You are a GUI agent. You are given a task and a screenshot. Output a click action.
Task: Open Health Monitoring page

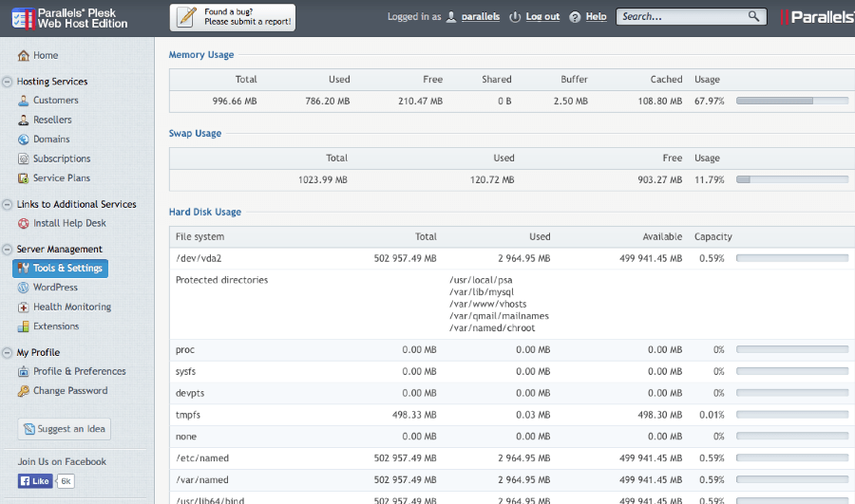(x=72, y=307)
